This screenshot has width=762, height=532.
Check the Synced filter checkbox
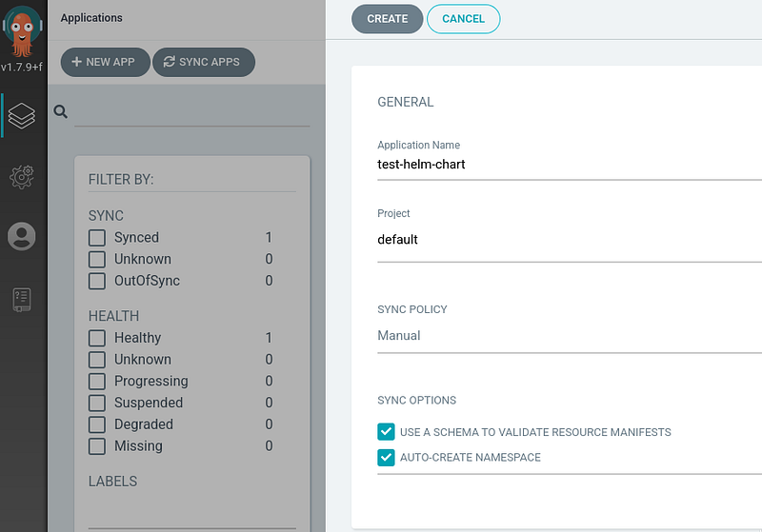[x=97, y=238]
